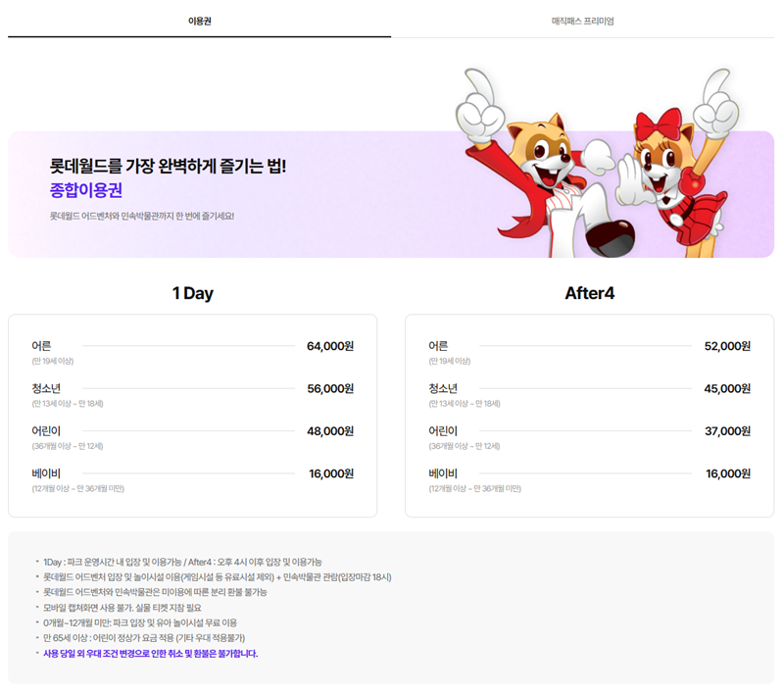Image resolution: width=784 pixels, height=694 pixels.
Task: Click 48,000원 child 1 Day price
Action: pyautogui.click(x=330, y=431)
